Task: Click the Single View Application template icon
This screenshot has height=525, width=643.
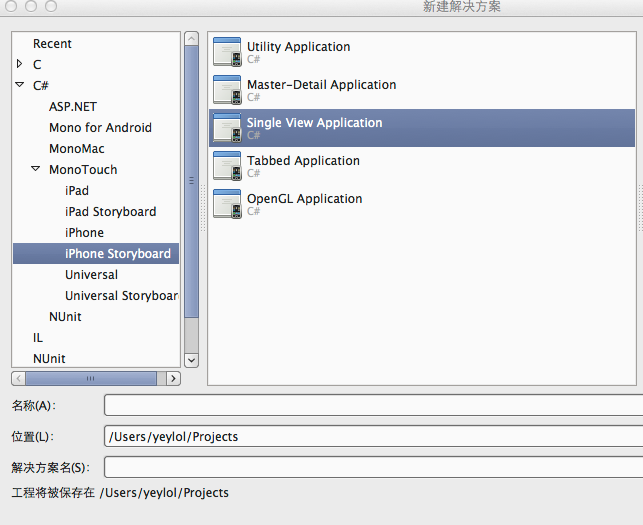Action: (227, 128)
